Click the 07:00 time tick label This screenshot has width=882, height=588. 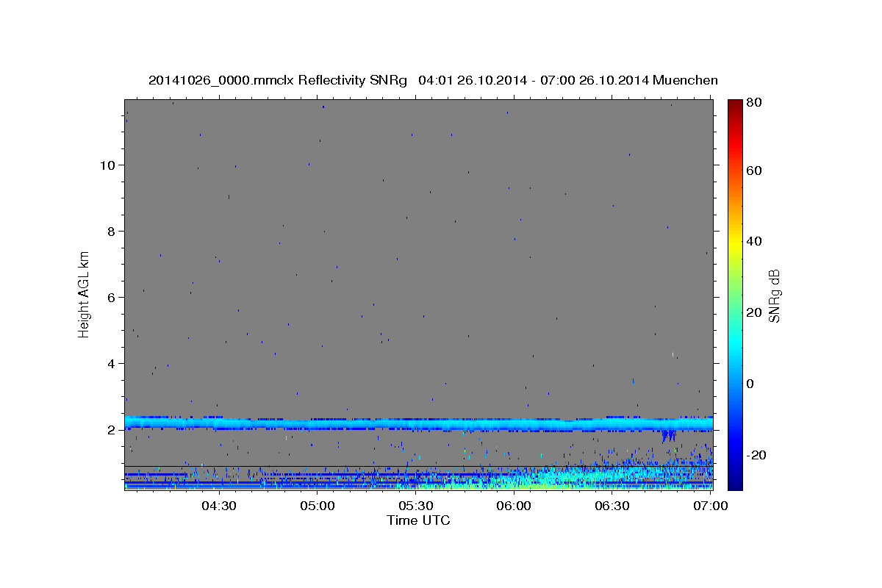coord(710,506)
